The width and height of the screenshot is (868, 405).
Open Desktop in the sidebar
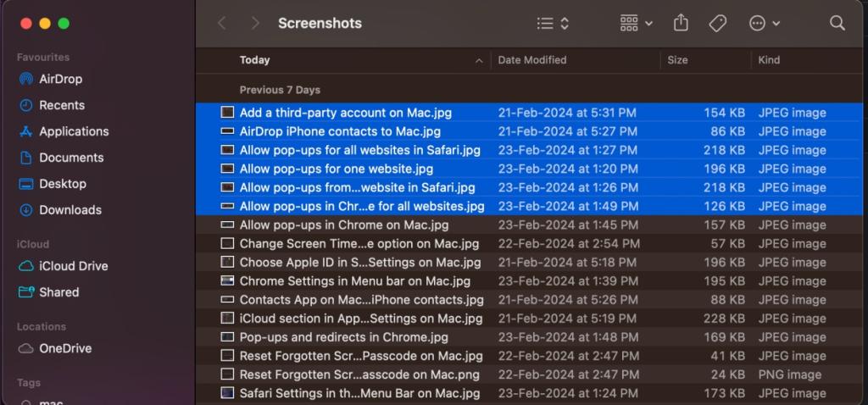(53, 184)
